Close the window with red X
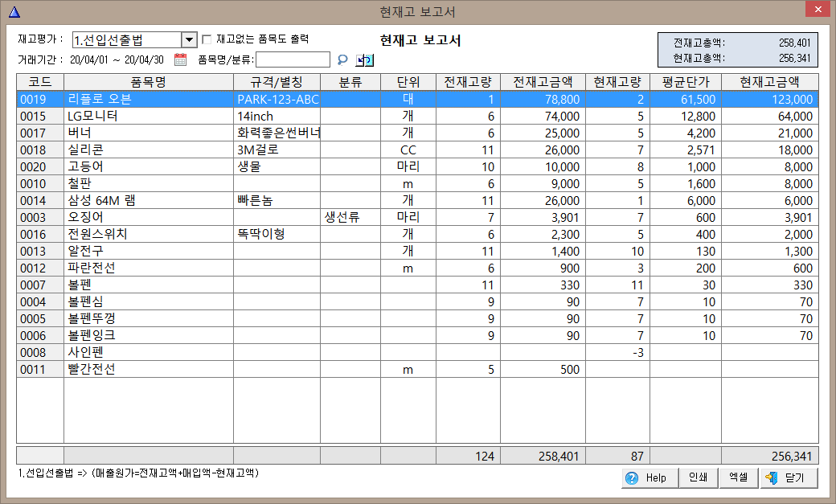 pos(818,10)
